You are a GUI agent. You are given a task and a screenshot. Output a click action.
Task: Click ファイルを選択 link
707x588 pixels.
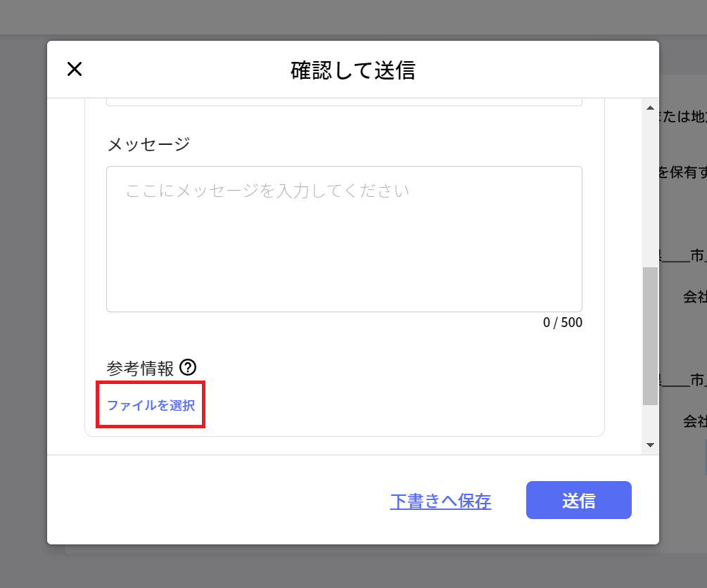pos(151,405)
